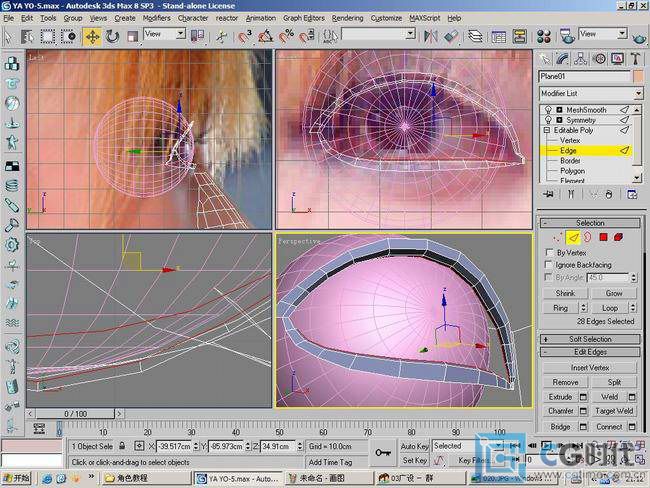Click the Quick Render teapot icon
This screenshot has height=488, width=650.
[x=640, y=38]
